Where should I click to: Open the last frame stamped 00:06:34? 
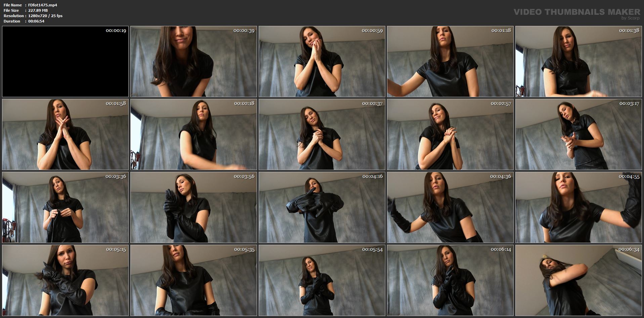[578, 280]
